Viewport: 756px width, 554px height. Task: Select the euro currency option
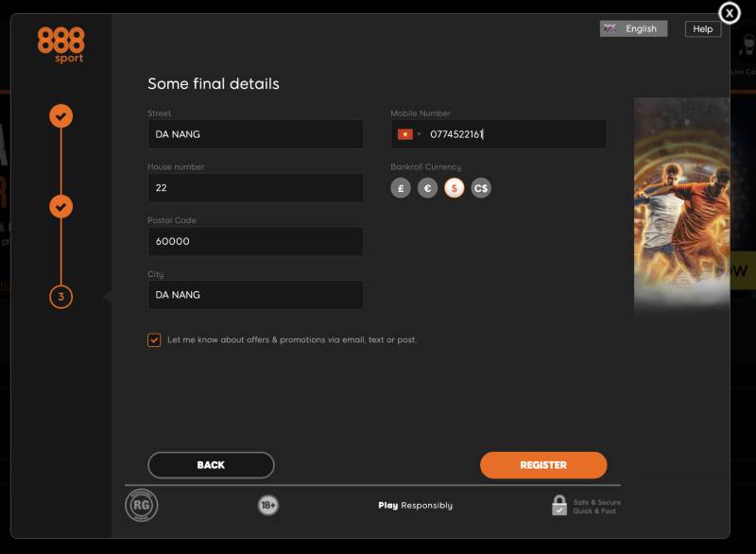pyautogui.click(x=427, y=188)
